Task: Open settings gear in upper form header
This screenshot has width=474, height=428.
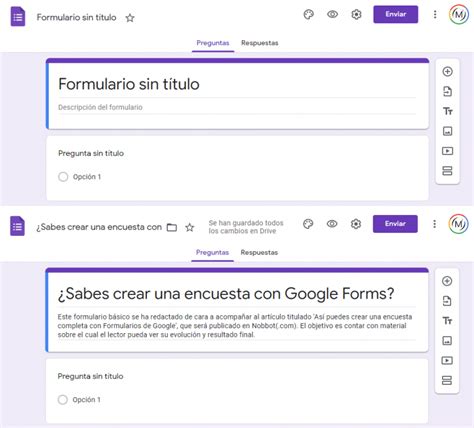Action: [x=356, y=14]
